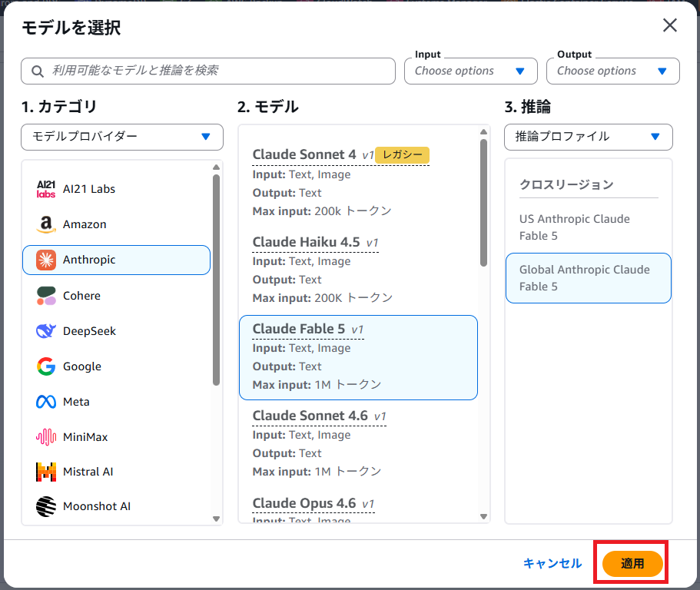Click the Google logo icon
The image size is (700, 590).
(46, 366)
